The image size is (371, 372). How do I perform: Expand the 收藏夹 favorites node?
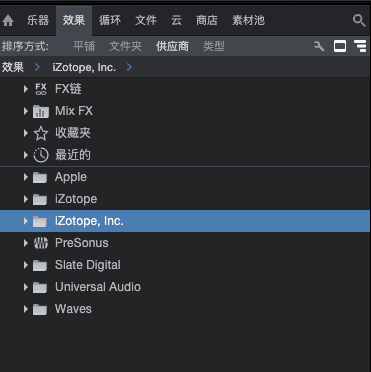point(25,133)
